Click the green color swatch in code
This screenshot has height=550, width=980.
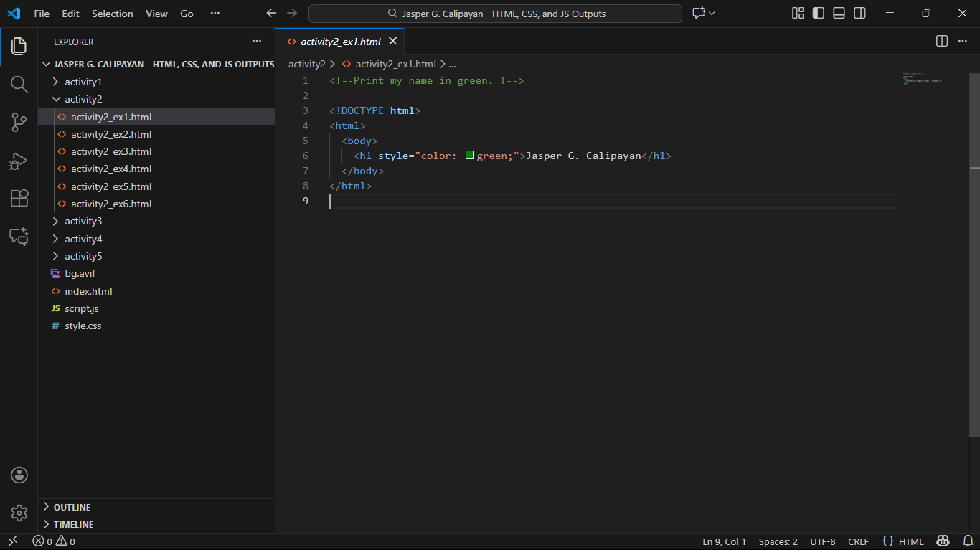[470, 156]
